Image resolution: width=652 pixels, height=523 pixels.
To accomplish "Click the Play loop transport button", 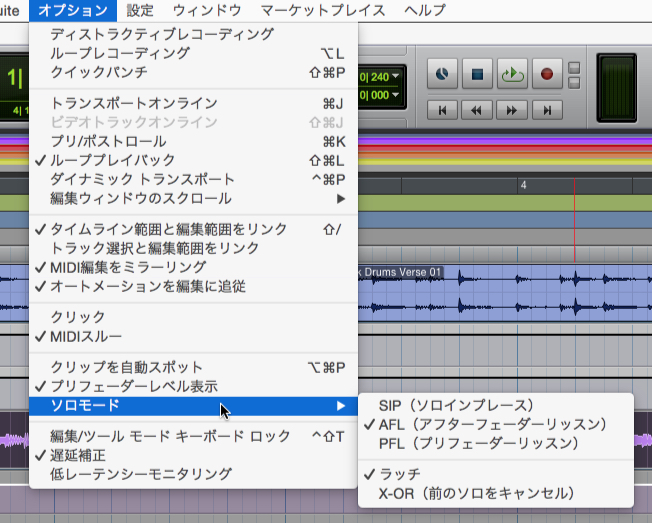I will (512, 74).
